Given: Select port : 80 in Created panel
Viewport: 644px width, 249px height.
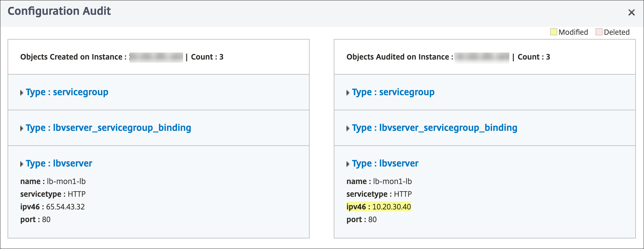Looking at the screenshot, I should click(x=35, y=219).
